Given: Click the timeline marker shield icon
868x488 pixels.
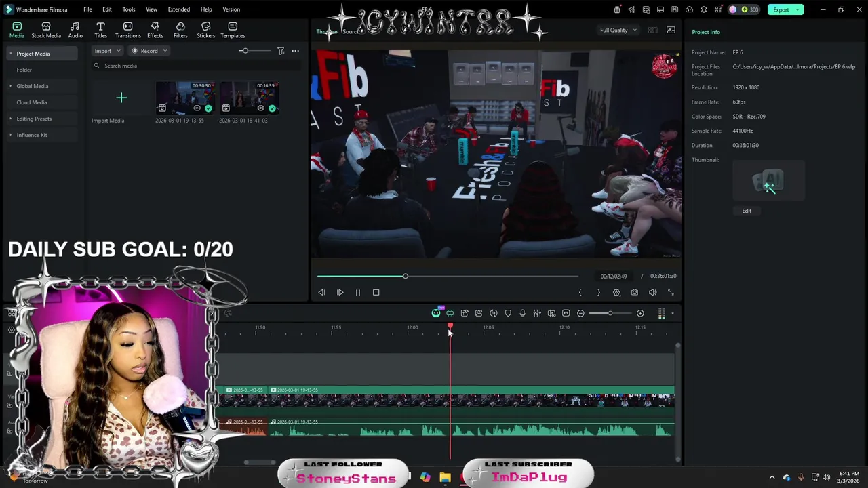Looking at the screenshot, I should click(508, 313).
